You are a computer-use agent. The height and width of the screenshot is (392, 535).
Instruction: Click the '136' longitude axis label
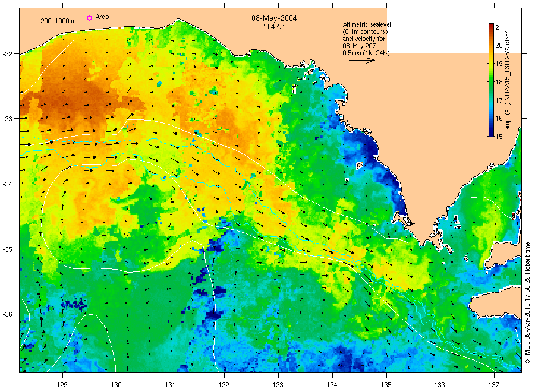point(440,385)
